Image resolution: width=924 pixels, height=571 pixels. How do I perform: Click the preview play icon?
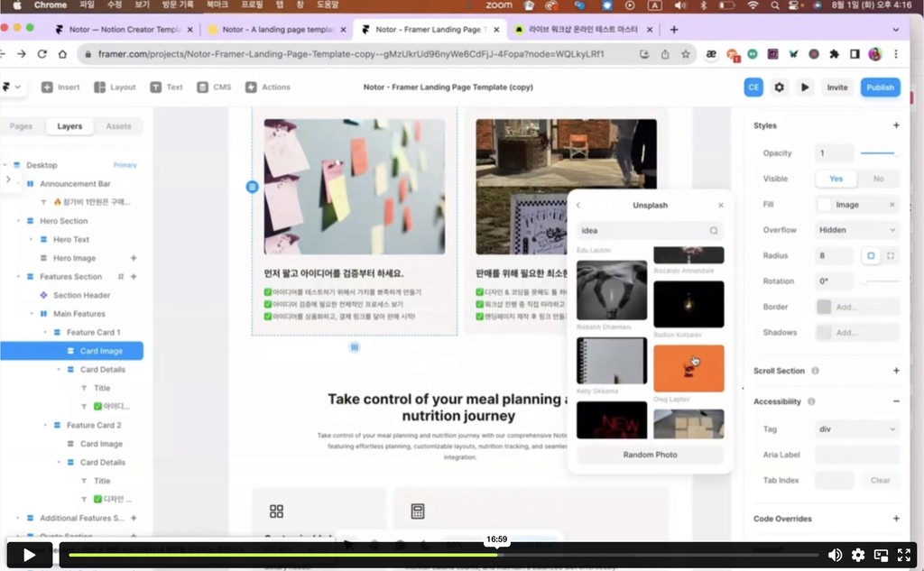804,87
